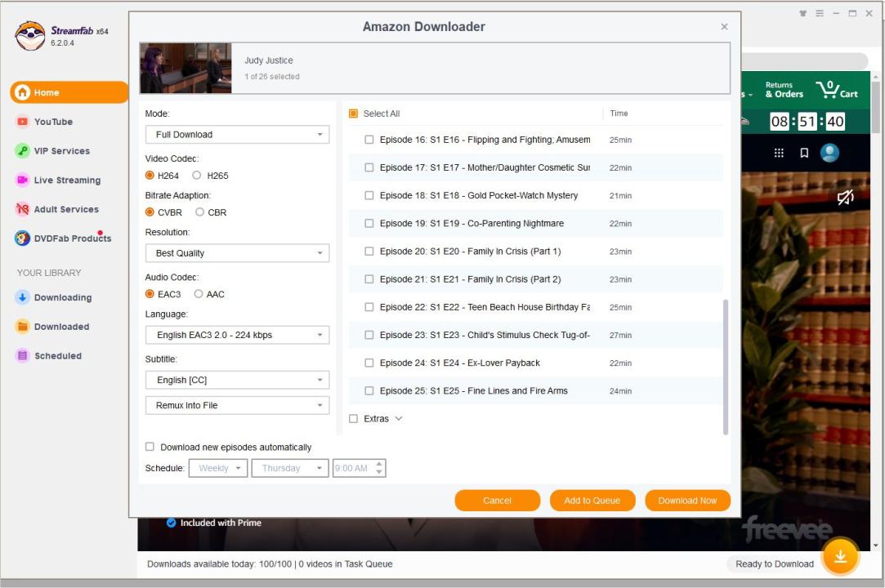The width and height of the screenshot is (885, 588).
Task: Check Episode 25 Fine Lines and Fire Arms
Action: (369, 390)
